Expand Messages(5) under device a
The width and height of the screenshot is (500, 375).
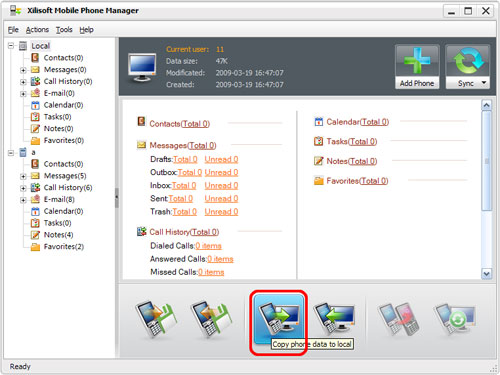[23, 176]
